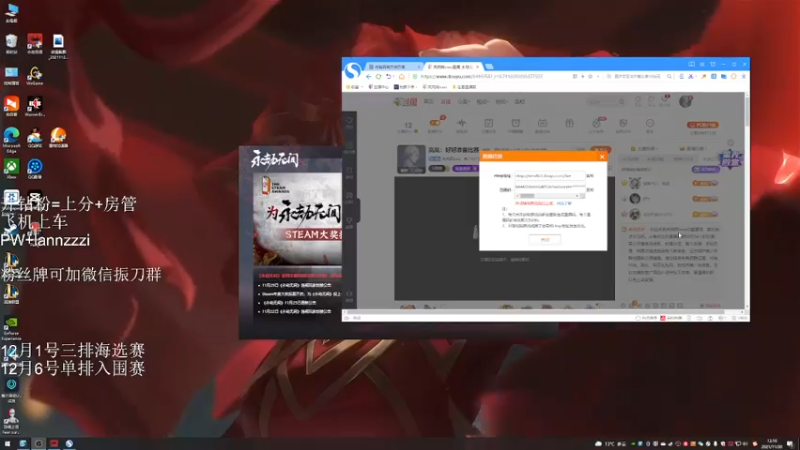
Task: Open the Sogou logo menu in browser
Action: [352, 70]
